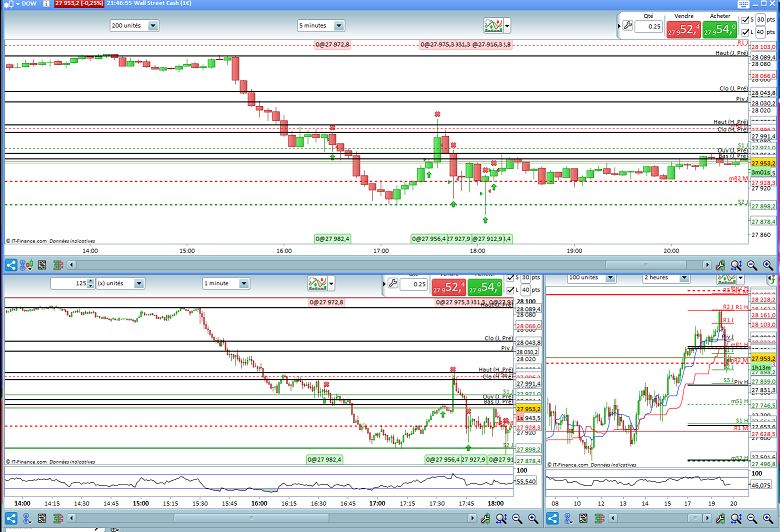Click the share icon under the 5-minute chart
Image resolution: width=780 pixels, height=532 pixels.
(x=10, y=265)
